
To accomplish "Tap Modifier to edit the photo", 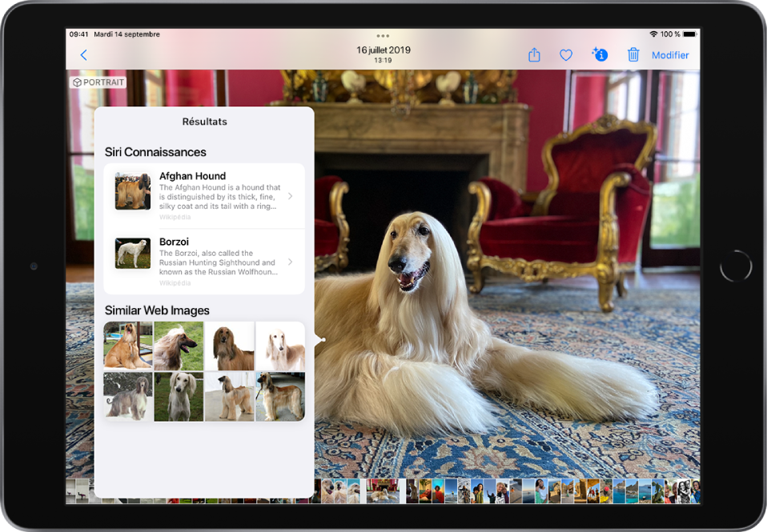I will click(x=670, y=54).
